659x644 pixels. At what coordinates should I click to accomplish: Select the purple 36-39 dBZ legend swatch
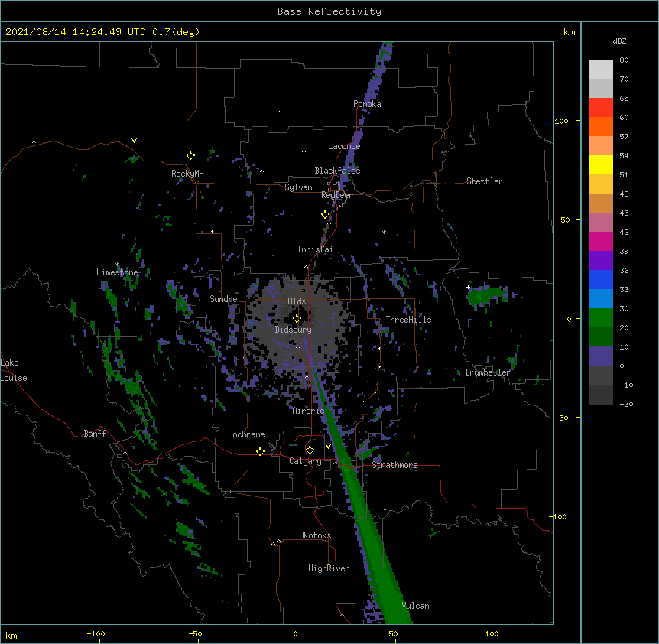(601, 261)
